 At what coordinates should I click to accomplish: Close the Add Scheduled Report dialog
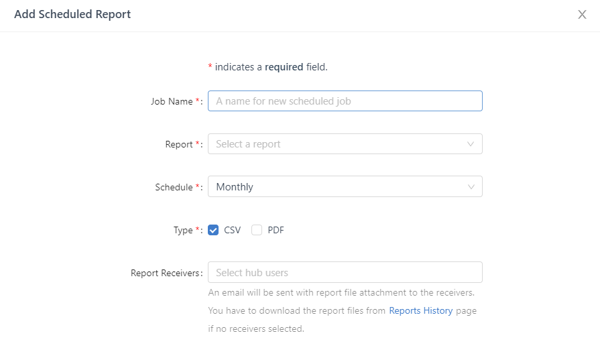582,15
